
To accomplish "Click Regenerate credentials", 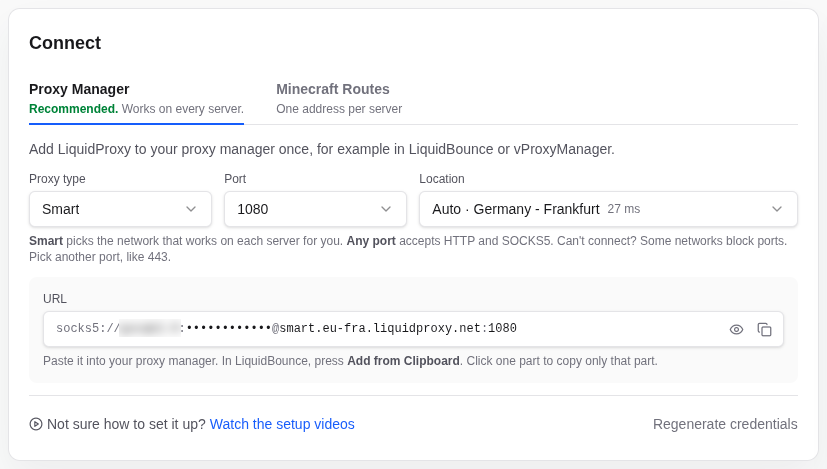I will tap(725, 424).
